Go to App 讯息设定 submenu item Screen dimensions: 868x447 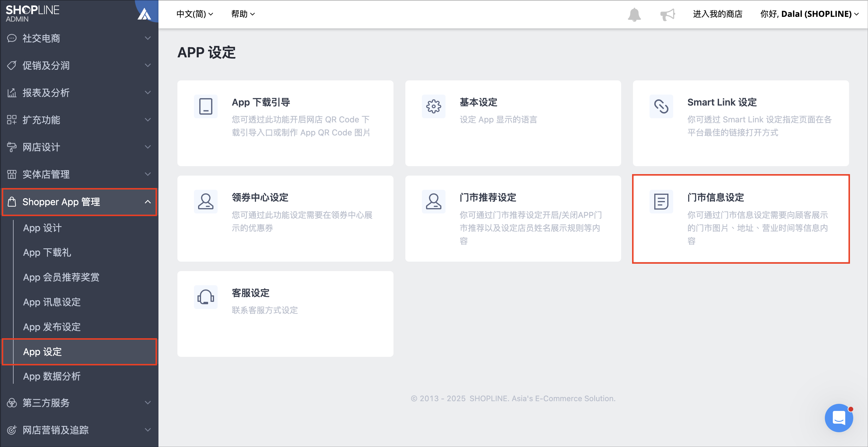pyautogui.click(x=52, y=302)
